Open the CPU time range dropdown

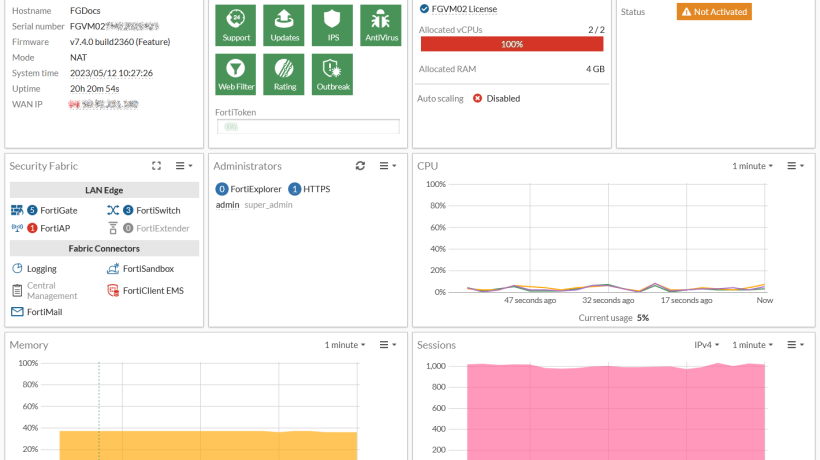[x=753, y=166]
